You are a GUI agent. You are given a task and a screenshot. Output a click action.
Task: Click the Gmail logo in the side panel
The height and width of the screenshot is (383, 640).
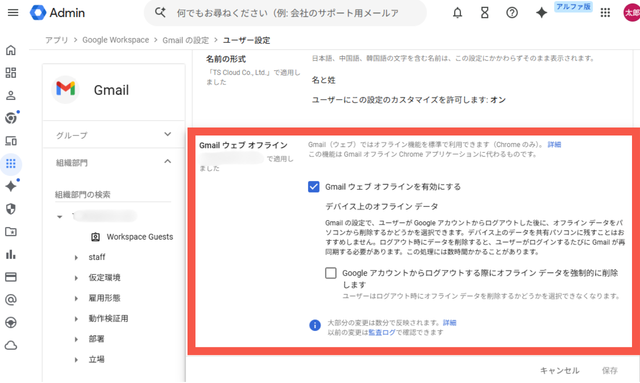point(65,89)
